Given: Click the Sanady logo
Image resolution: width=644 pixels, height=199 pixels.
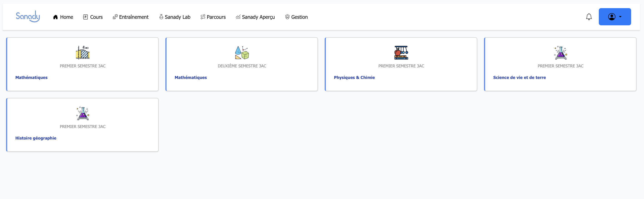Looking at the screenshot, I should [28, 17].
